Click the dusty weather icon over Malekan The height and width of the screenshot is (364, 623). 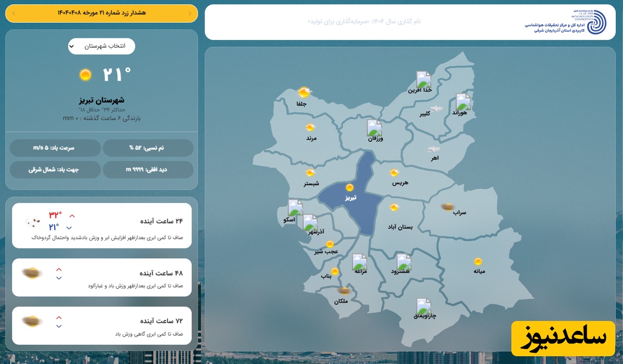coord(343,291)
